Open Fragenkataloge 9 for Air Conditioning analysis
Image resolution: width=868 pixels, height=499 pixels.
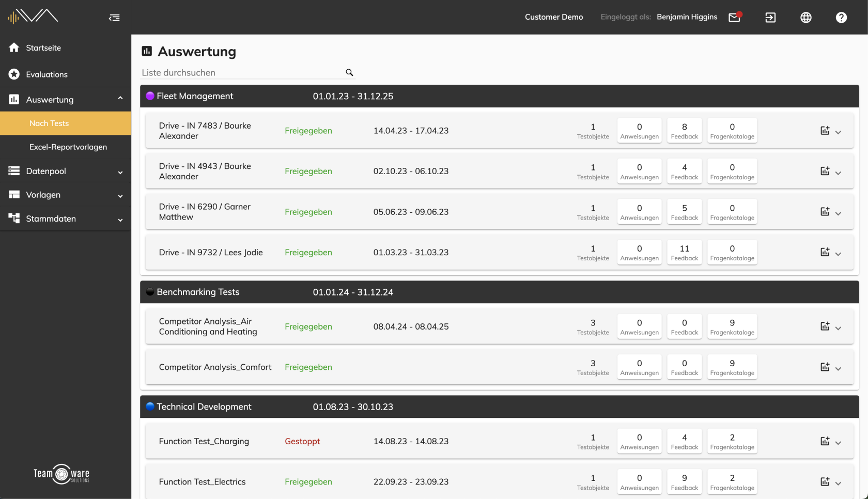(732, 326)
